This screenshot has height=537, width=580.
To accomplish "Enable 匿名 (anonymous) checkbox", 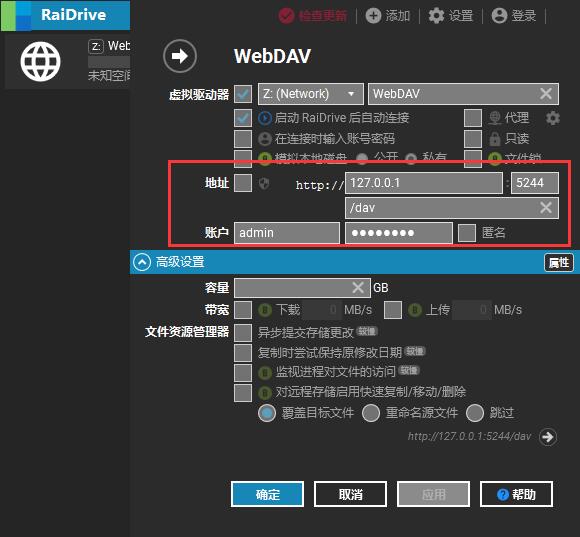I will [467, 233].
